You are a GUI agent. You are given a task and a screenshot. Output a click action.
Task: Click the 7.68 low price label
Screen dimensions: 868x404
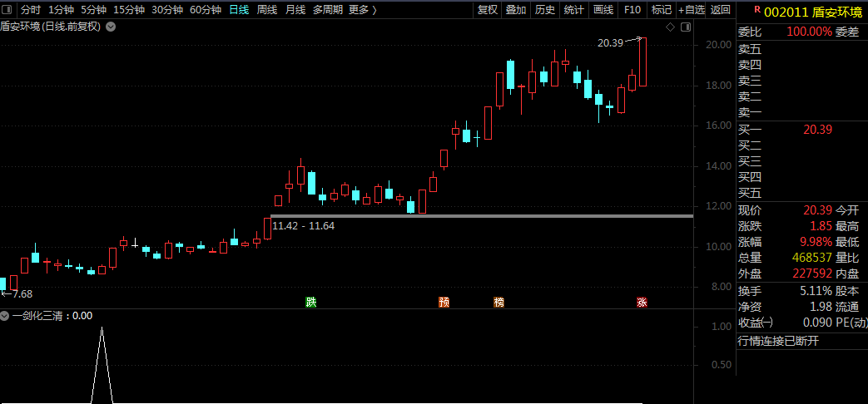(22, 294)
